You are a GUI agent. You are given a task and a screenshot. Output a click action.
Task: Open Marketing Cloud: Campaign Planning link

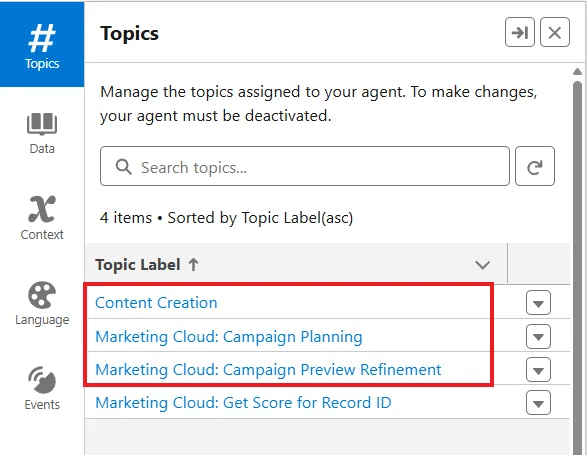pos(229,336)
